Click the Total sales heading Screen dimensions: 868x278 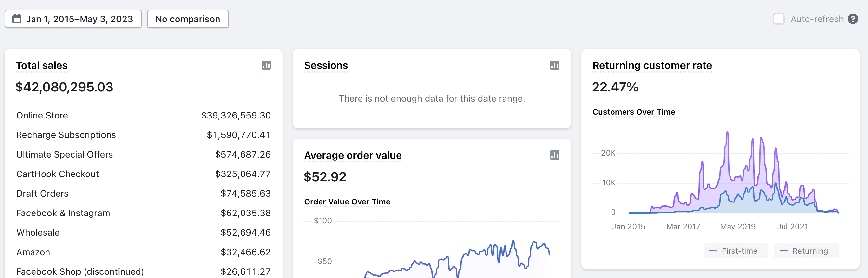(42, 65)
